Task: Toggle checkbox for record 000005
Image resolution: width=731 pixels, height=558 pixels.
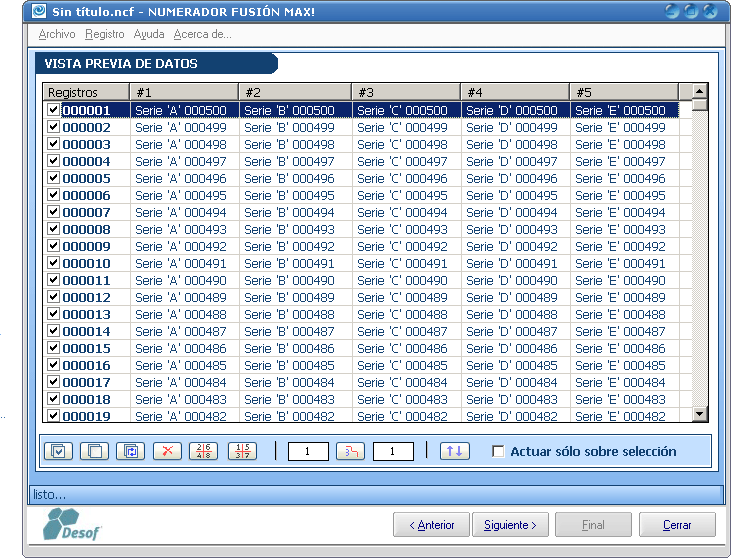Action: (x=53, y=178)
